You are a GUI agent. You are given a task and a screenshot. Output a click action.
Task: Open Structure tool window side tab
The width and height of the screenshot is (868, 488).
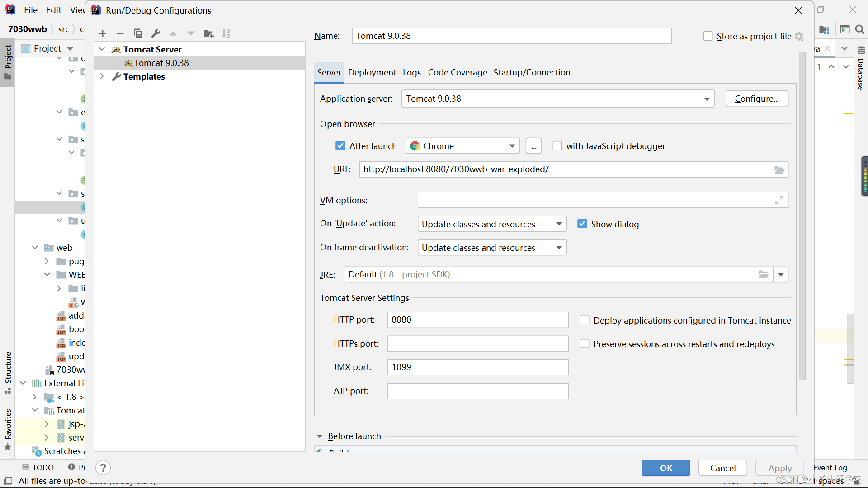8,373
